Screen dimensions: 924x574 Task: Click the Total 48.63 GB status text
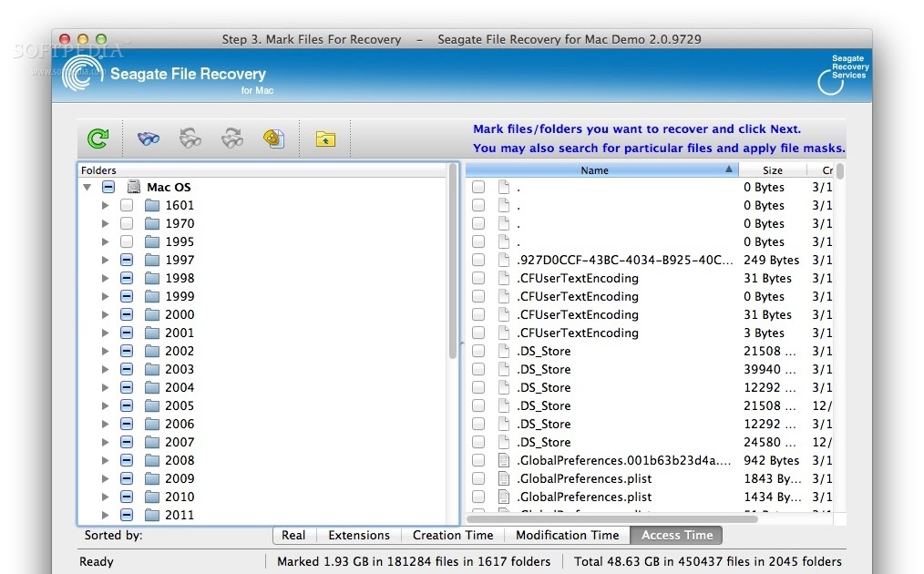708,561
